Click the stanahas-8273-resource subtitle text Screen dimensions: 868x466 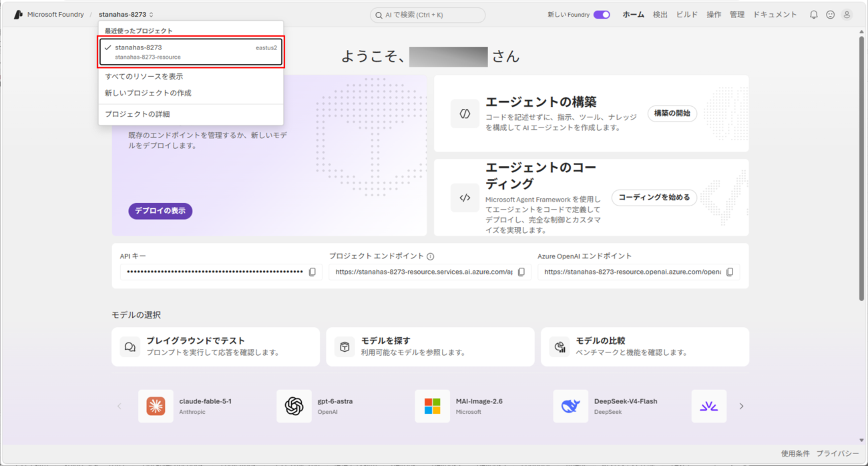(148, 57)
